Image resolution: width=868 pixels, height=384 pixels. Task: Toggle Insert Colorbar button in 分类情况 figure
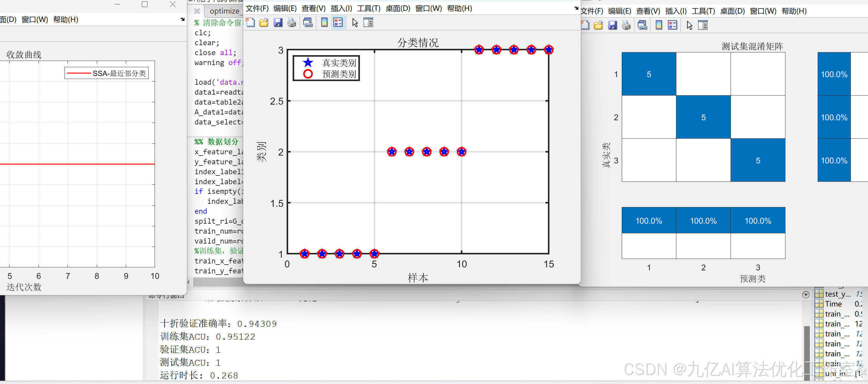(x=324, y=23)
